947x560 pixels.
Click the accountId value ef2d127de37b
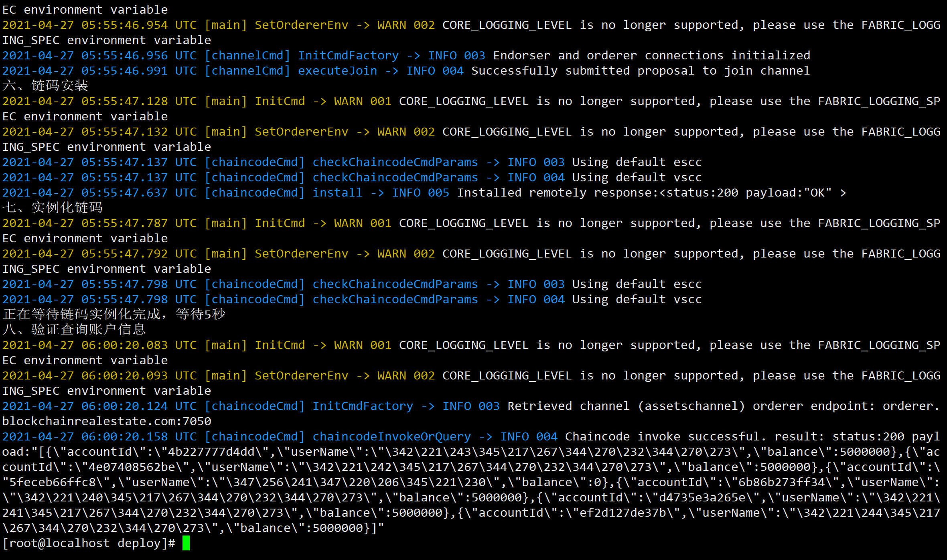pyautogui.click(x=623, y=513)
